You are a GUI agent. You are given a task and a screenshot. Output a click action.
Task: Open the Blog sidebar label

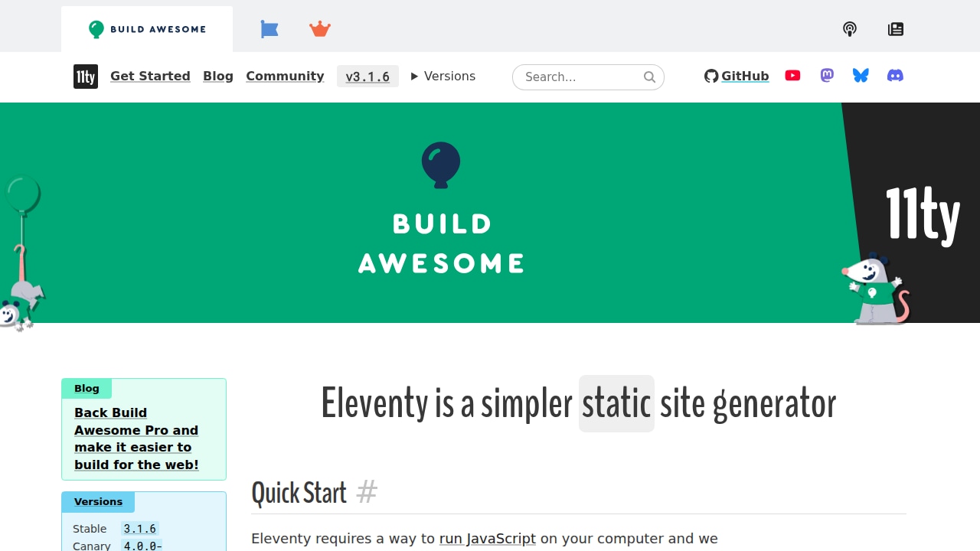point(87,389)
